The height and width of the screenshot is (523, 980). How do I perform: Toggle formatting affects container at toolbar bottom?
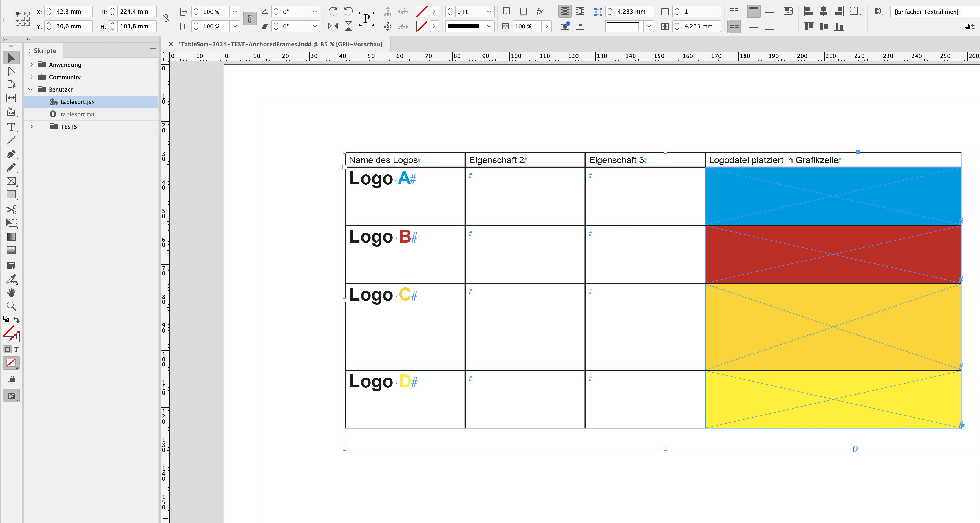click(8, 349)
